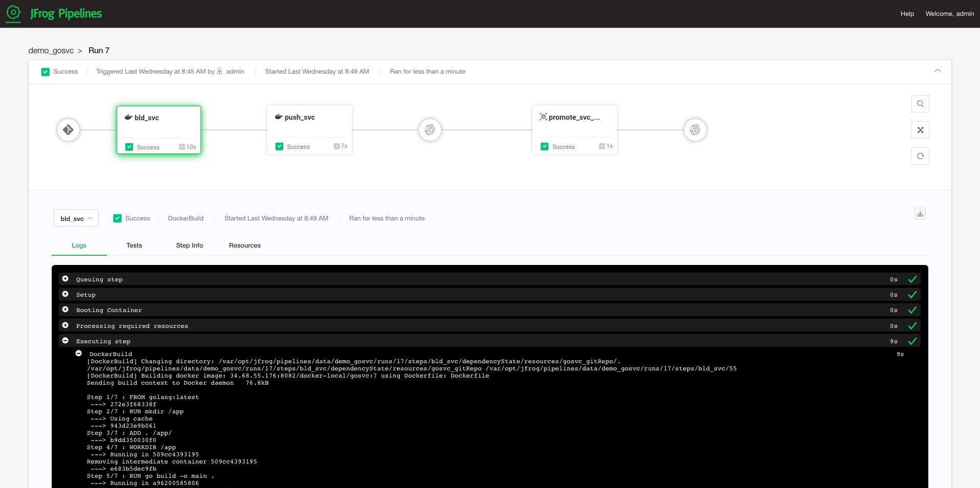Expand the Queuing step log section

(66, 279)
